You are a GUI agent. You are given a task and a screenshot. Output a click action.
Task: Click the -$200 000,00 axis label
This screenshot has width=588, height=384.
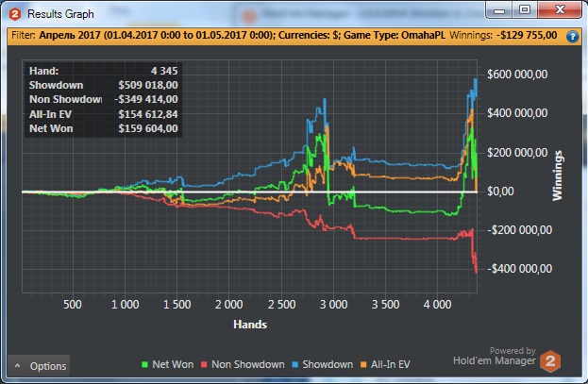tap(519, 230)
